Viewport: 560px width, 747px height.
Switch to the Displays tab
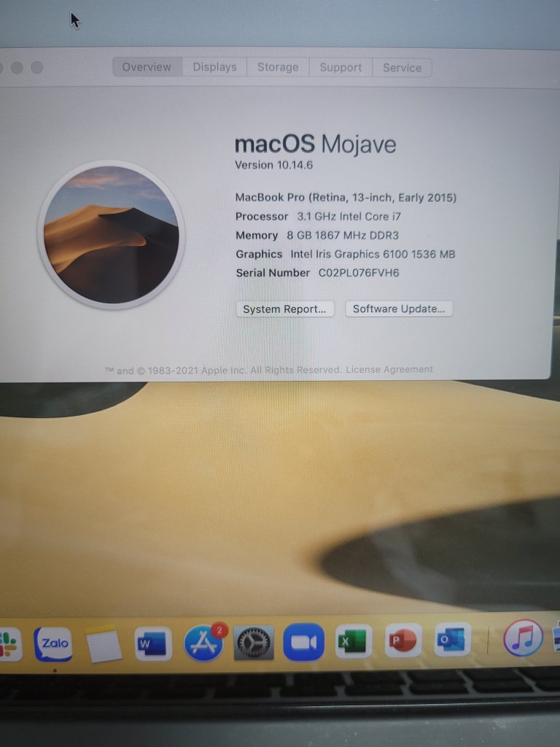click(215, 67)
